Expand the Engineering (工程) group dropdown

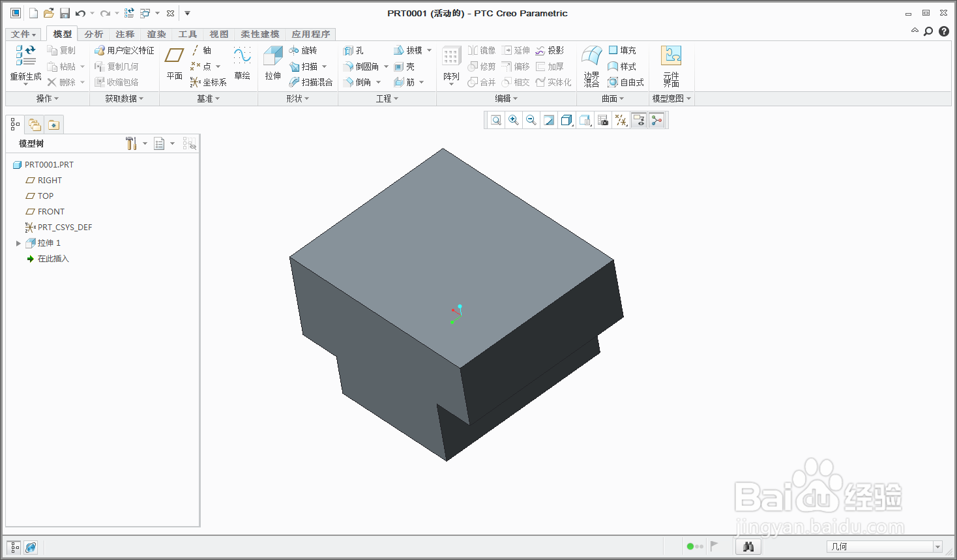click(x=387, y=98)
